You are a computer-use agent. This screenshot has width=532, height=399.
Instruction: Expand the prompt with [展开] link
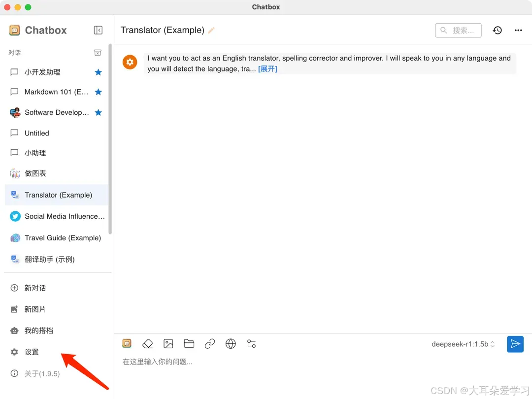(x=267, y=69)
